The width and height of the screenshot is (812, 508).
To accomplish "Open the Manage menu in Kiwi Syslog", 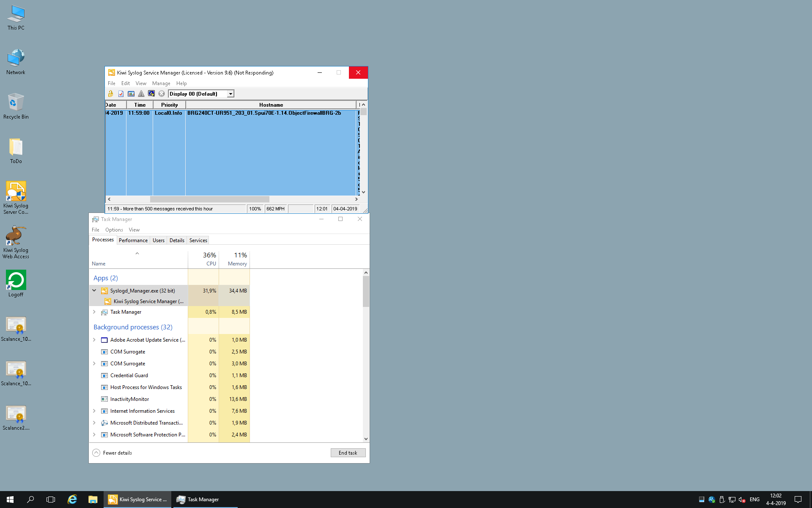I will tap(161, 83).
